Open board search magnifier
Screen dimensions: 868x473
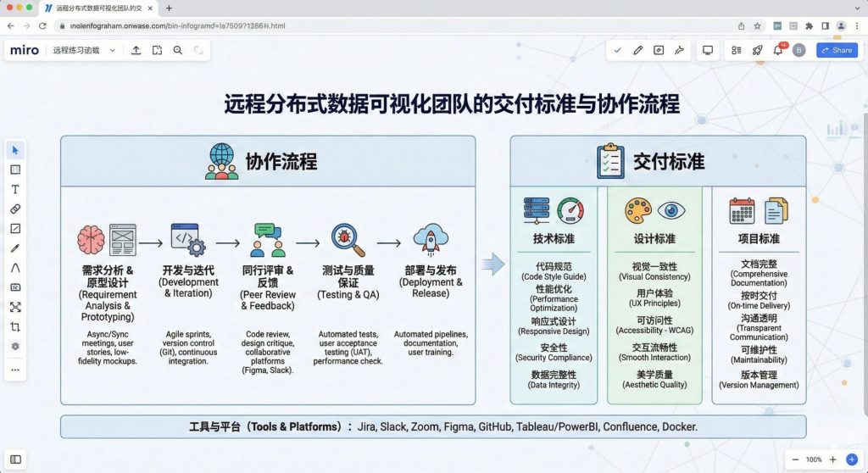pyautogui.click(x=178, y=50)
